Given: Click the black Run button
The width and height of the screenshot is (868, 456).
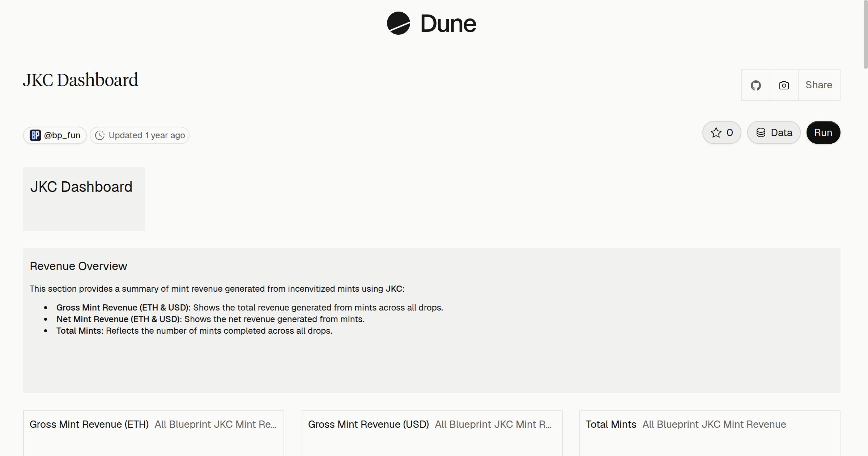Looking at the screenshot, I should [823, 132].
